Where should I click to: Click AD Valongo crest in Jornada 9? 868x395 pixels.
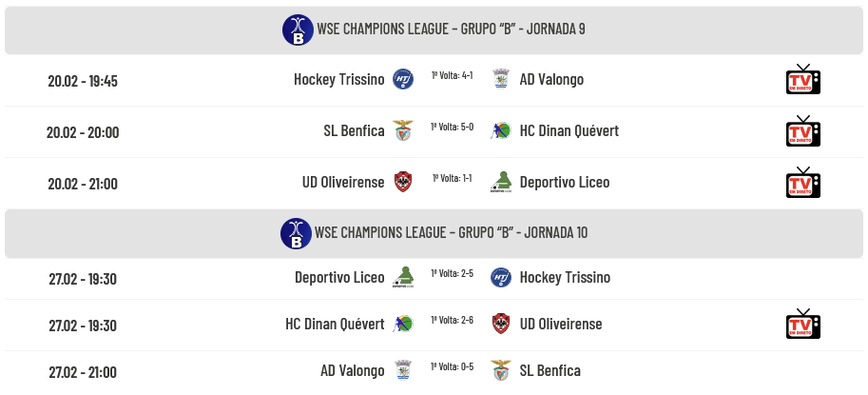coord(501,80)
